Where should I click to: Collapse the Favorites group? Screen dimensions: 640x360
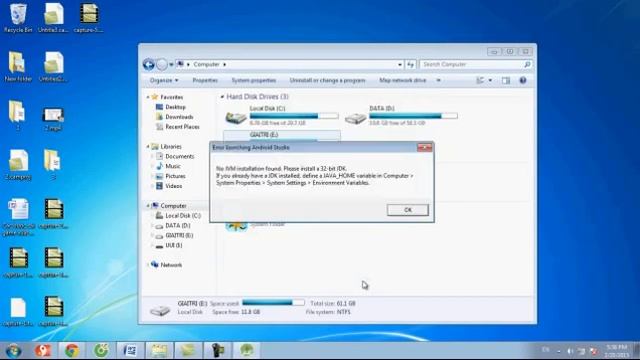click(x=148, y=97)
